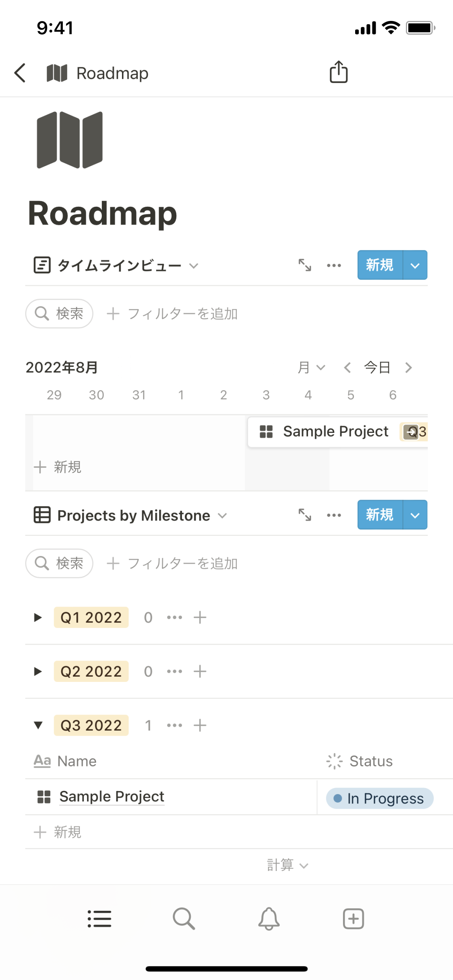453x980 pixels.
Task: Go back with the left chevron
Action: pyautogui.click(x=20, y=73)
